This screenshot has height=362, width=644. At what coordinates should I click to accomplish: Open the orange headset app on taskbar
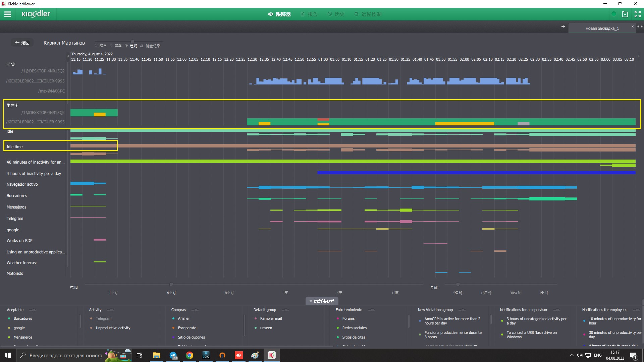[x=222, y=355]
